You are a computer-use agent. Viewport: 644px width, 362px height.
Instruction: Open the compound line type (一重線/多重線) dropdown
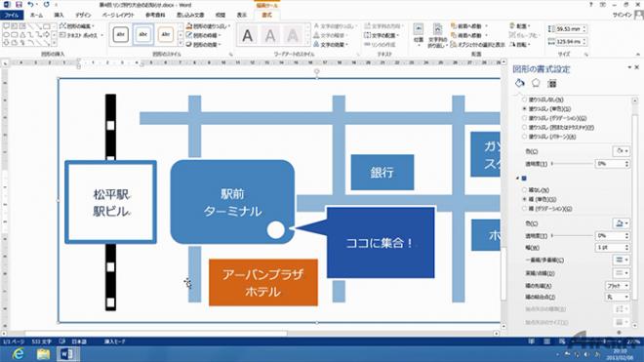click(x=621, y=260)
